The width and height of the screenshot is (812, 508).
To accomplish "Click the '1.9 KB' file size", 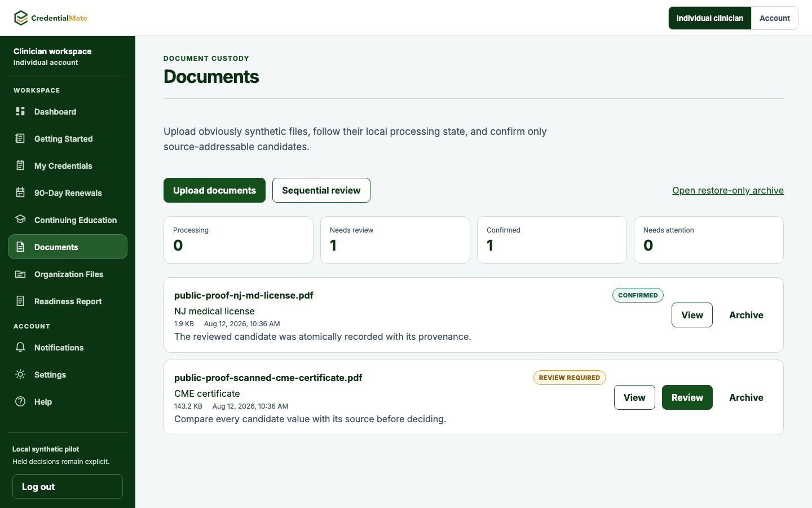I will (184, 324).
